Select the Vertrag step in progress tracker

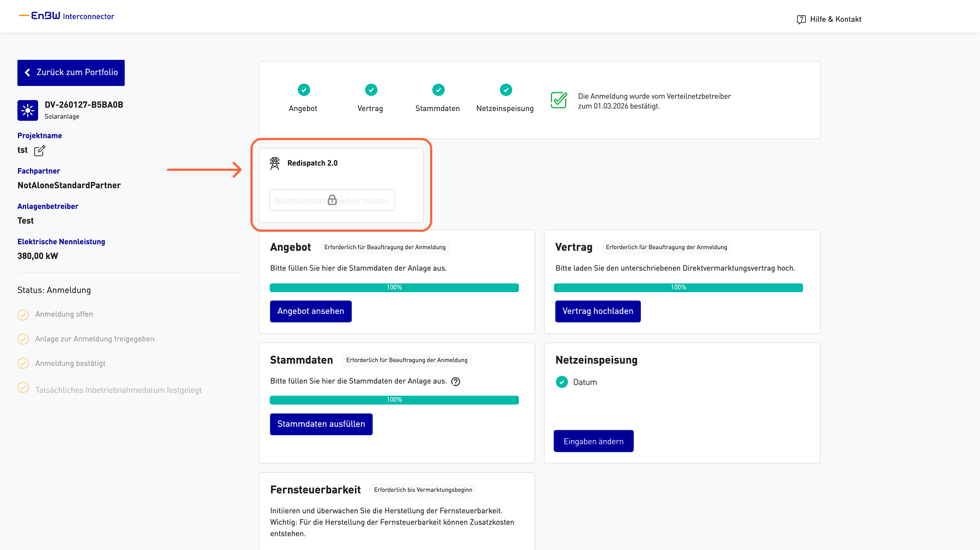point(371,90)
